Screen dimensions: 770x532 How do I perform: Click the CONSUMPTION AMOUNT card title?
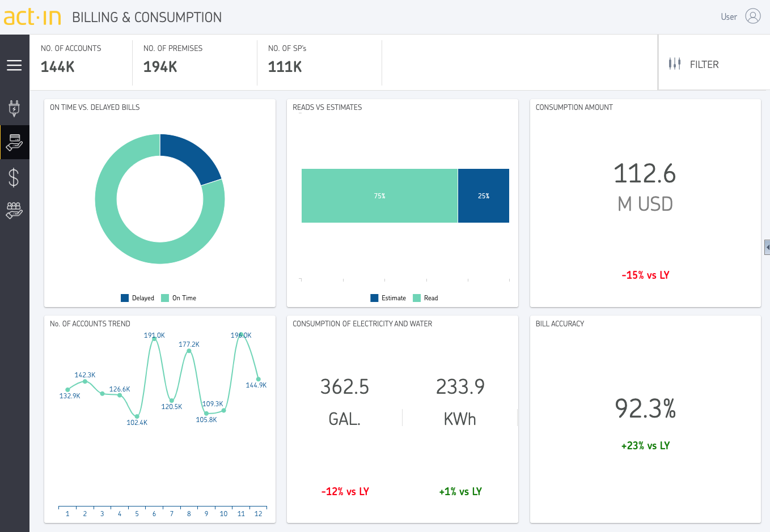(574, 107)
